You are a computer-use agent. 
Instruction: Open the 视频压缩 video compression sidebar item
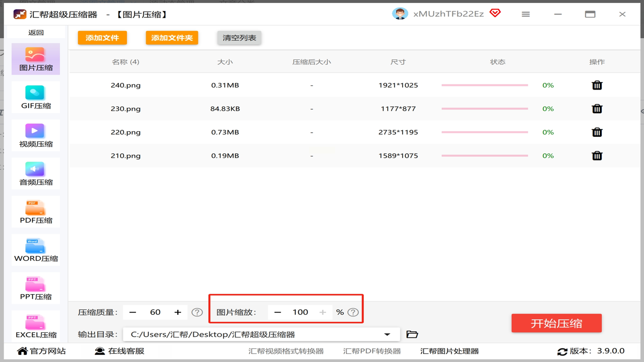36,136
